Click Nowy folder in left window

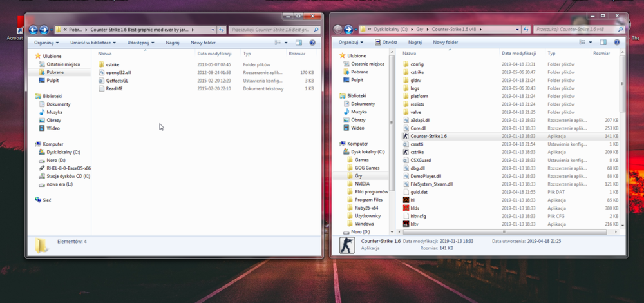pos(203,43)
